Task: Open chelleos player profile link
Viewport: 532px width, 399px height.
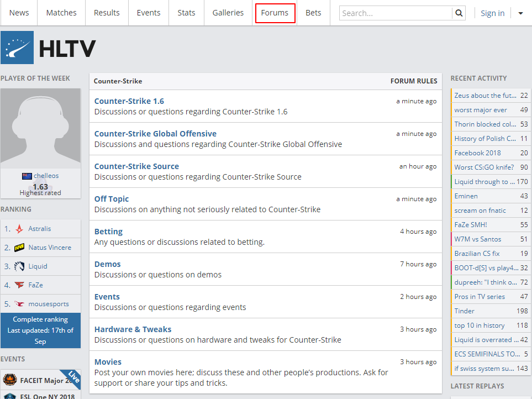Action: (46, 176)
